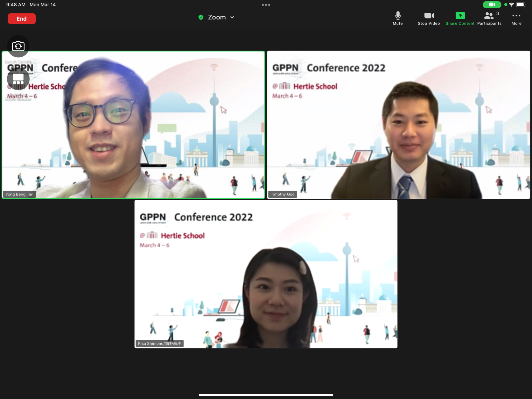The width and height of the screenshot is (532, 399).
Task: Select Yong Beng Tan's video tile
Action: tap(133, 125)
